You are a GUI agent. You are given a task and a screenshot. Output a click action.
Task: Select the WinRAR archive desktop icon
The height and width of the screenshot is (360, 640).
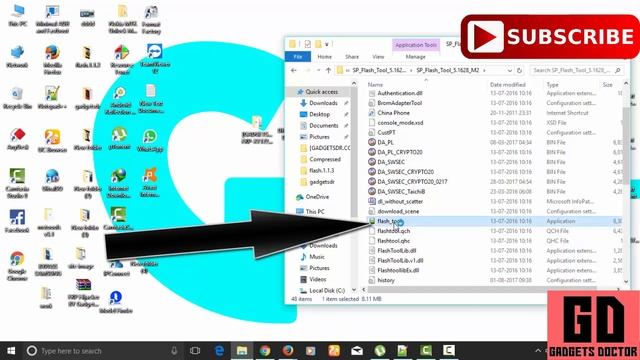[83, 292]
